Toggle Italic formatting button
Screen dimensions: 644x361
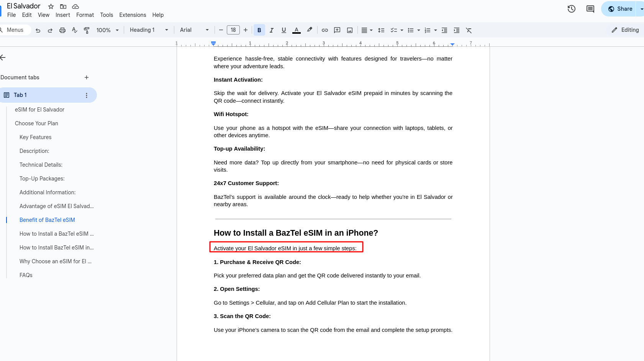pos(272,30)
